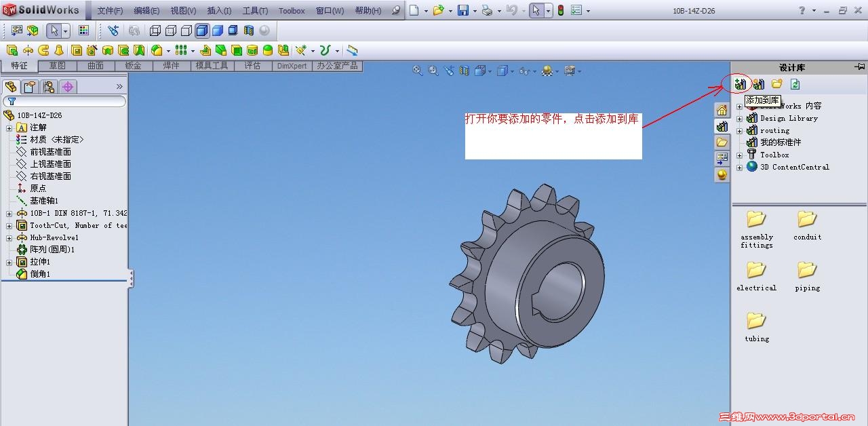
Task: Switch to the 钣金 tab
Action: 133,66
